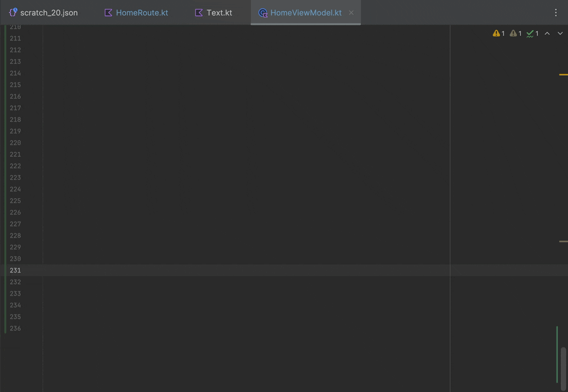Screen dimensions: 568x392
Task: Click line number 231 in gutter
Action: pyautogui.click(x=15, y=270)
